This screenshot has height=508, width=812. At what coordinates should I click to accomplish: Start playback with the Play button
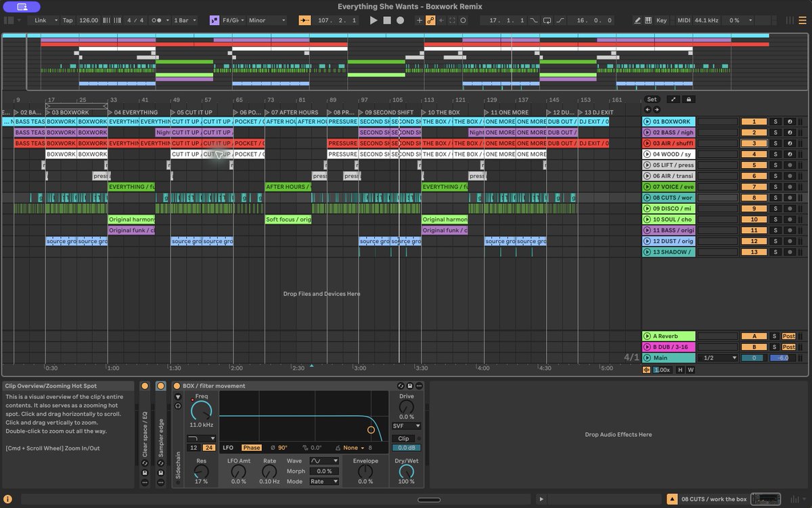374,20
